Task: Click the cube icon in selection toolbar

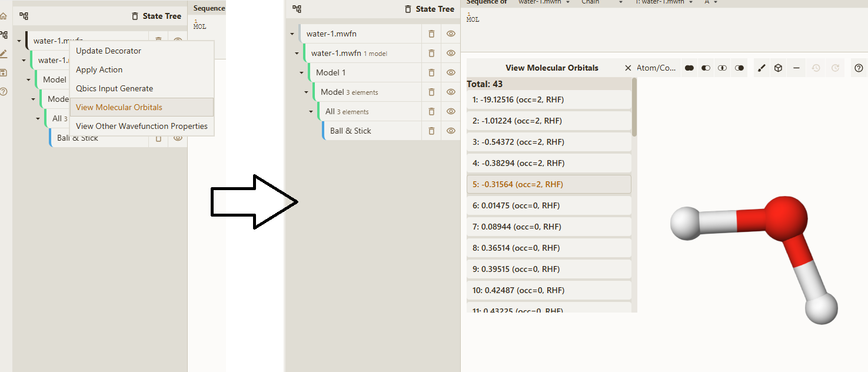Action: click(x=778, y=68)
